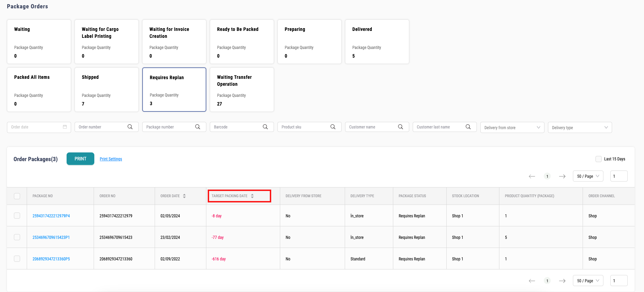Open the Print Settings link

click(111, 159)
